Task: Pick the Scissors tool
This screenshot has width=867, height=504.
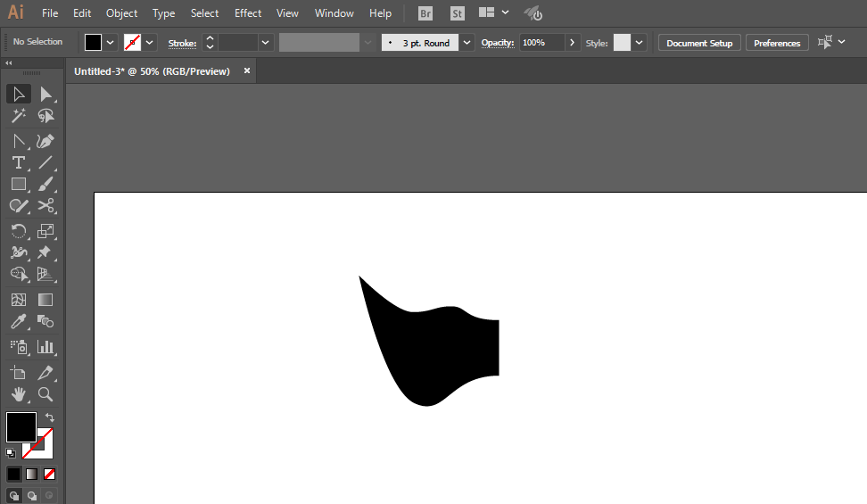Action: pyautogui.click(x=45, y=206)
